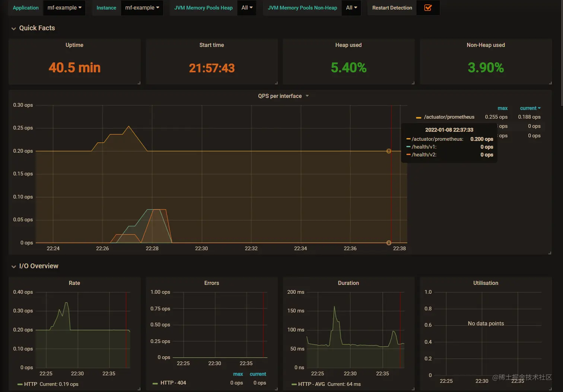Click the Start time panel title

click(211, 45)
